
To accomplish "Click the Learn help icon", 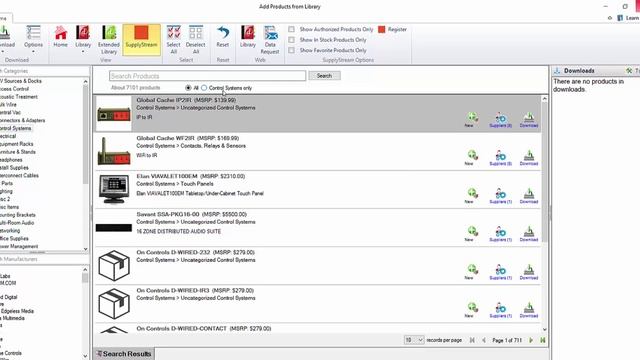I will (x=620, y=18).
